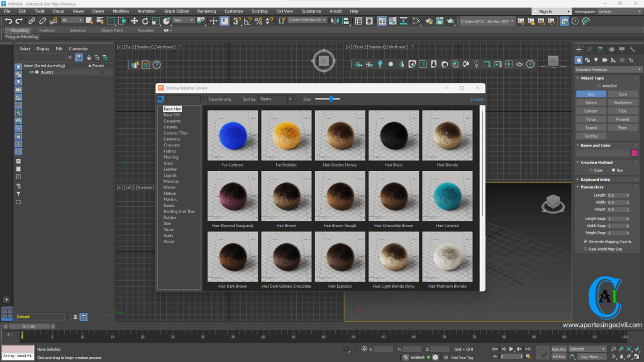
Task: Open the Create Selection Set dropdown
Action: click(307, 20)
